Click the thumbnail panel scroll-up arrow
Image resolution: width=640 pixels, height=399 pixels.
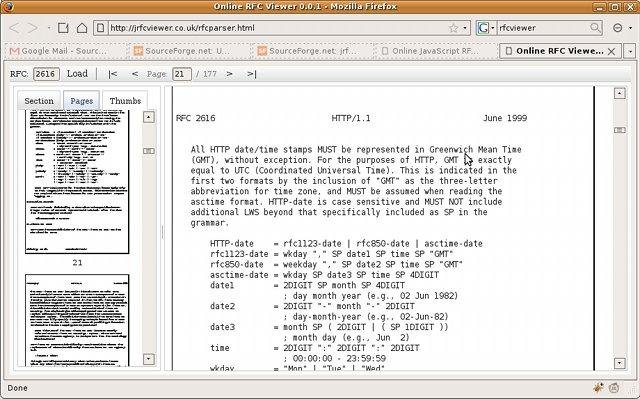[149, 117]
